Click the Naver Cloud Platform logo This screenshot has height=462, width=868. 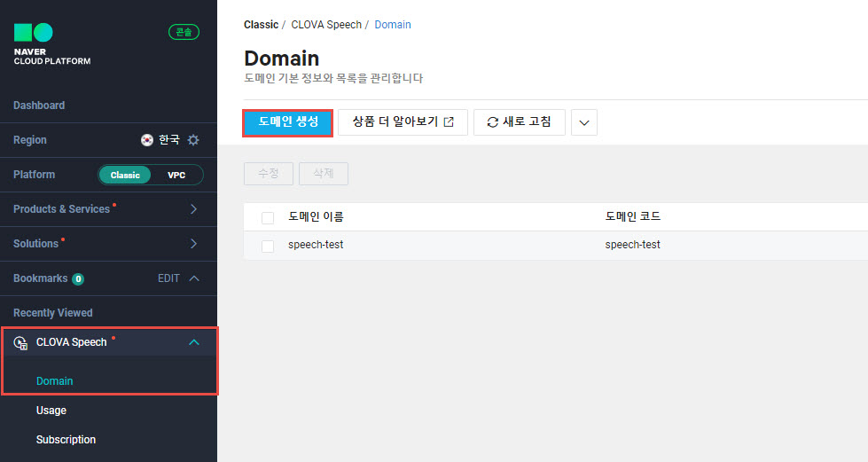[x=52, y=44]
